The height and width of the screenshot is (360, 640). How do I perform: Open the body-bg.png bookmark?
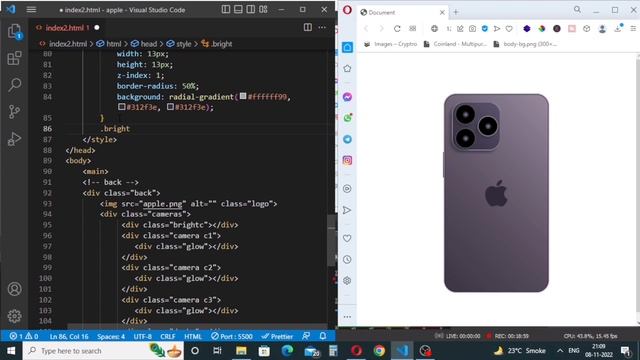525,44
